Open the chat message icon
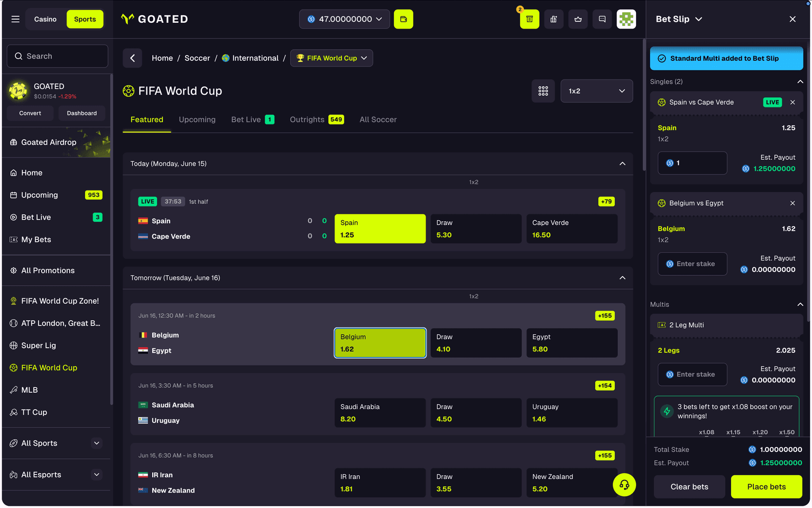 pos(602,19)
